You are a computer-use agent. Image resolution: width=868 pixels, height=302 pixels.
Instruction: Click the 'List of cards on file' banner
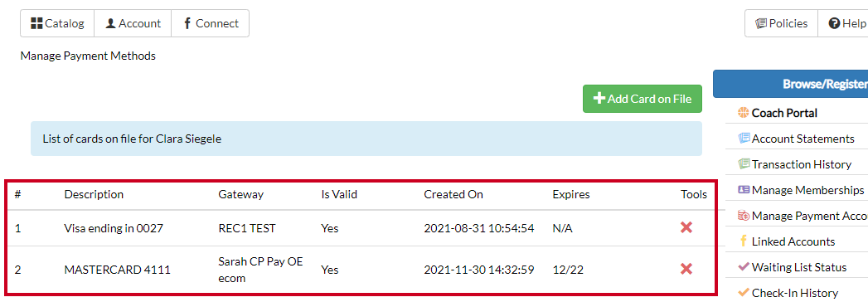(366, 139)
